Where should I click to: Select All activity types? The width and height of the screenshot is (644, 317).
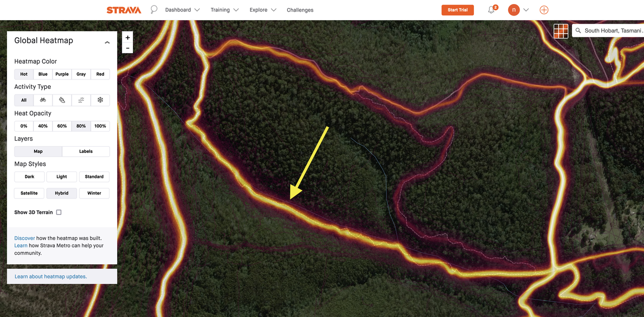24,100
